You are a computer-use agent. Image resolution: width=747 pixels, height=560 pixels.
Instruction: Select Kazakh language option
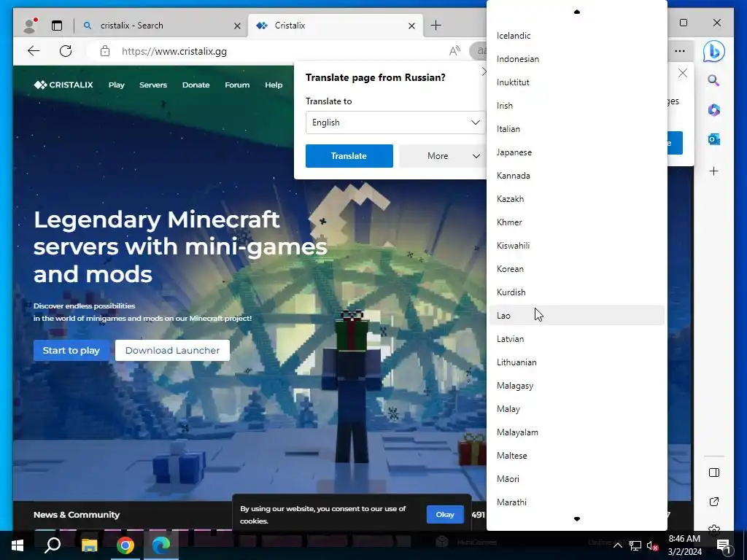(577, 199)
